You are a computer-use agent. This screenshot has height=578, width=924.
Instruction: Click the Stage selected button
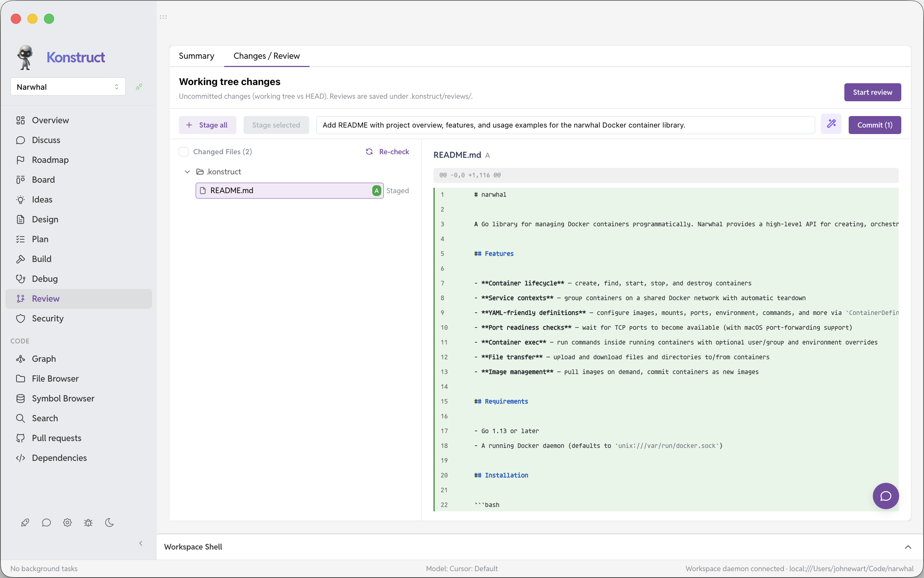pyautogui.click(x=276, y=125)
